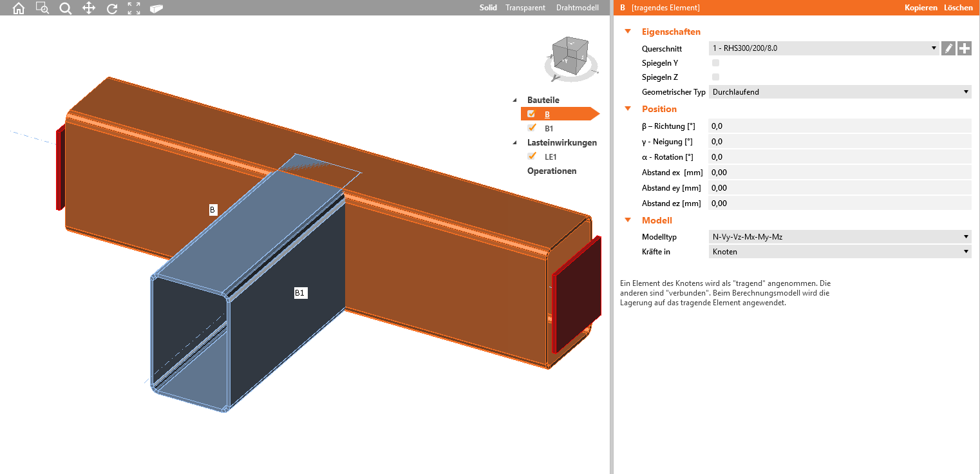Click the Position section title
This screenshot has width=980, height=474.
pos(659,109)
